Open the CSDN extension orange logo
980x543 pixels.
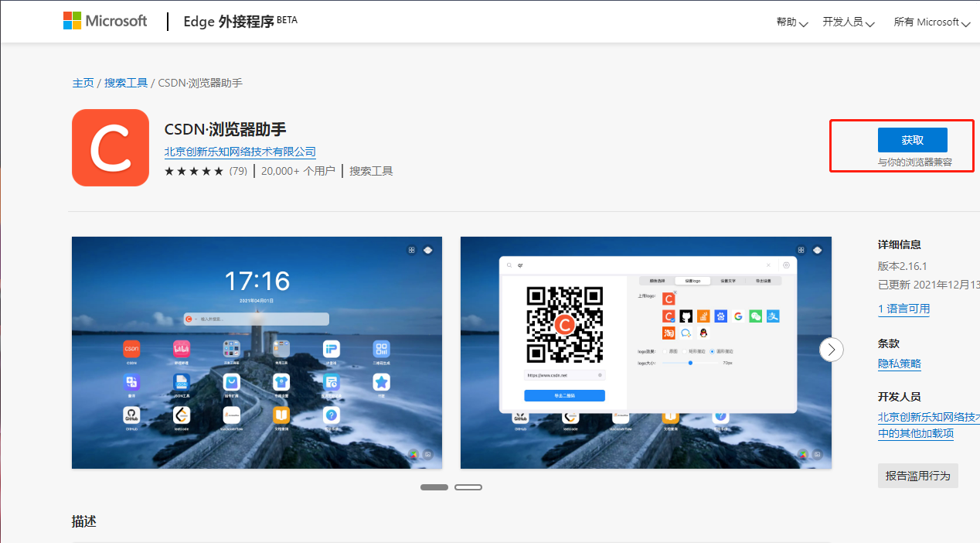111,148
